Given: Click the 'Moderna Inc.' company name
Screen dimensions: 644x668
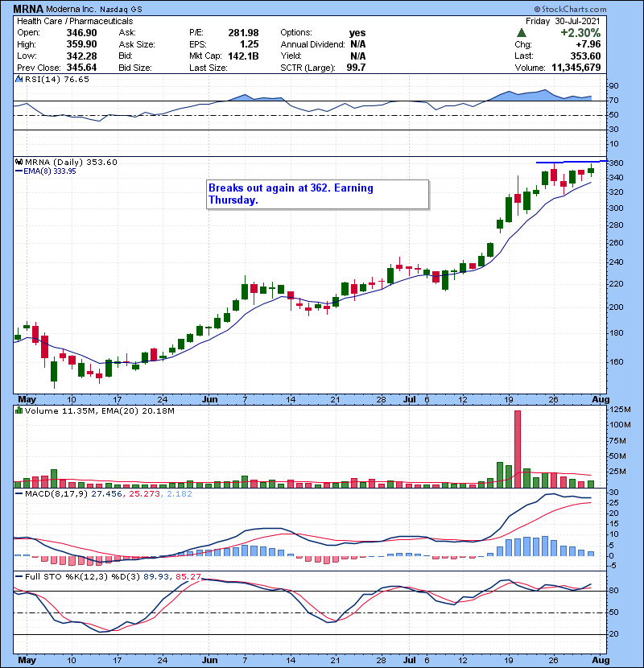Looking at the screenshot, I should [71, 10].
